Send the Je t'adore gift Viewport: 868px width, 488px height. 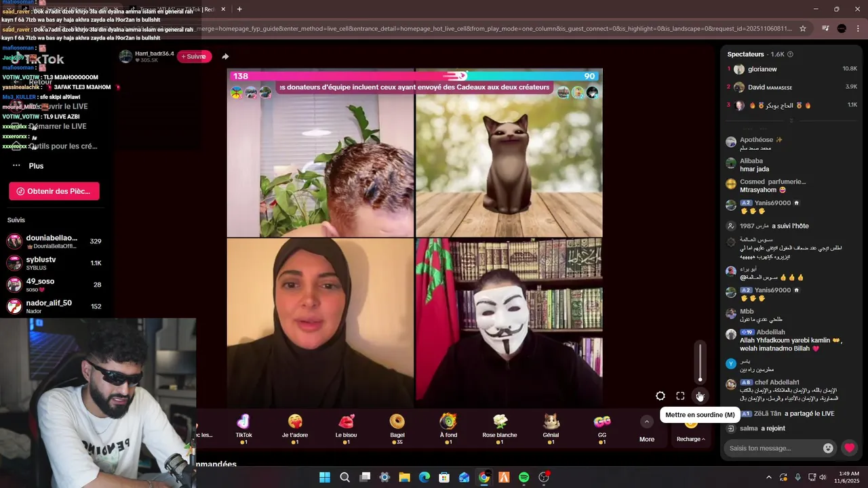[x=295, y=428]
